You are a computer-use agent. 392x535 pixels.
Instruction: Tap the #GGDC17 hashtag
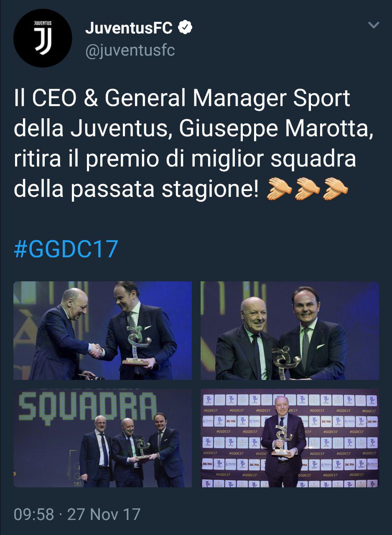pos(66,250)
